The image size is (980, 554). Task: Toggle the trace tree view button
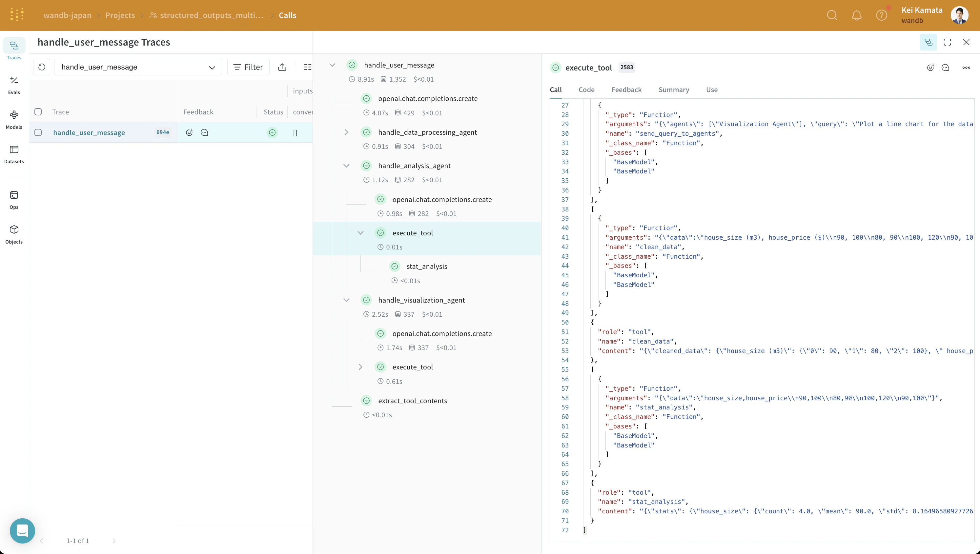tap(928, 42)
